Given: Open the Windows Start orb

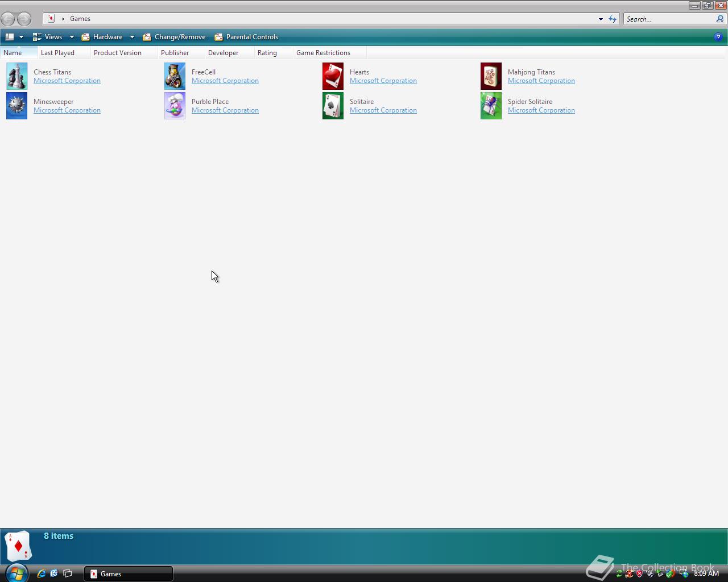Looking at the screenshot, I should point(16,572).
